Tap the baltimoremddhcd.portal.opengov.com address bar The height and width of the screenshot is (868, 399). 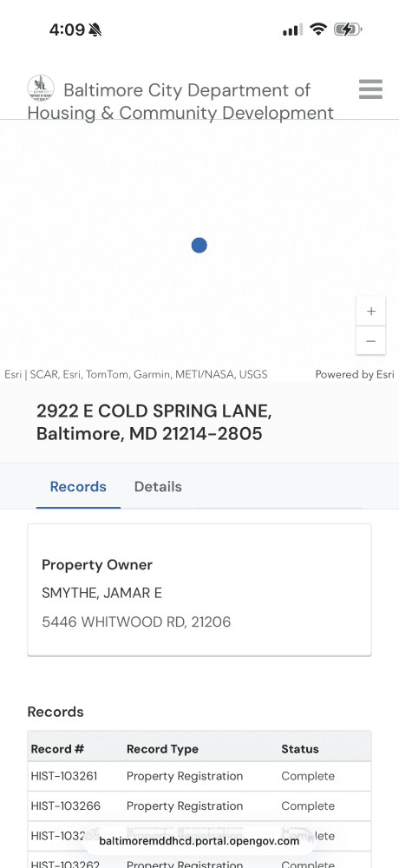pyautogui.click(x=199, y=841)
